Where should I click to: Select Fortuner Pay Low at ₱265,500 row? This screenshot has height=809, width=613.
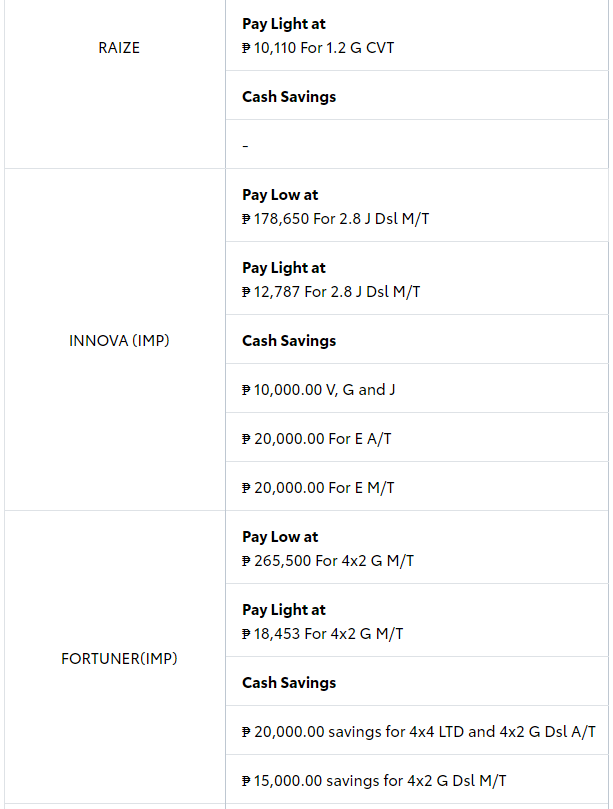pyautogui.click(x=417, y=547)
